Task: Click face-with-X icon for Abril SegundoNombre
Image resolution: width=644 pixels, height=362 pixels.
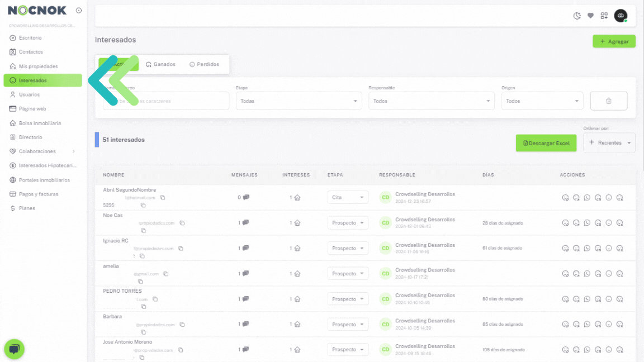Action: click(x=620, y=197)
